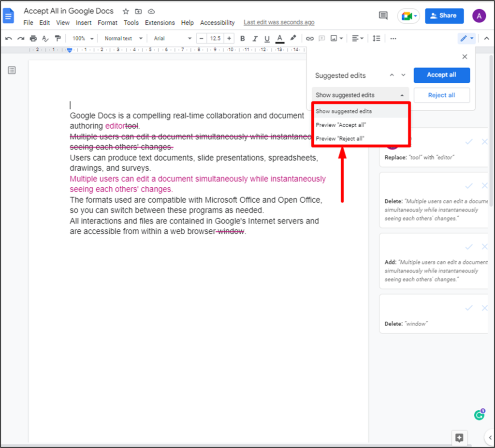Go to previous suggested edit arrow
The width and height of the screenshot is (495, 448).
(392, 75)
